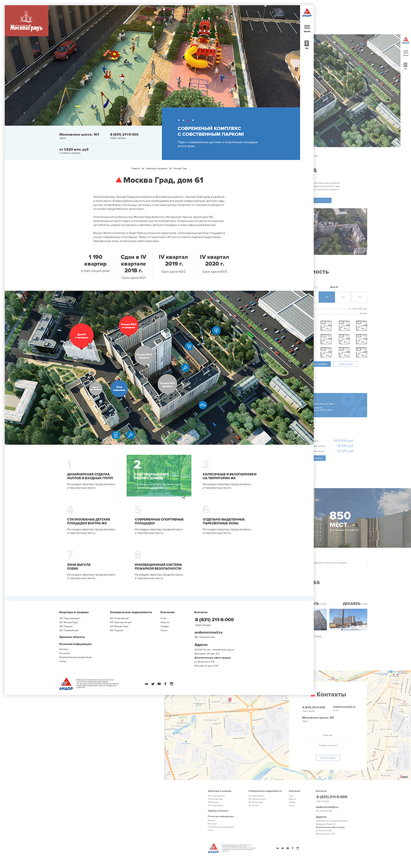This screenshot has width=411, height=868.
Task: Select Инновационная система пожарной безопасности card
Action: click(x=159, y=566)
